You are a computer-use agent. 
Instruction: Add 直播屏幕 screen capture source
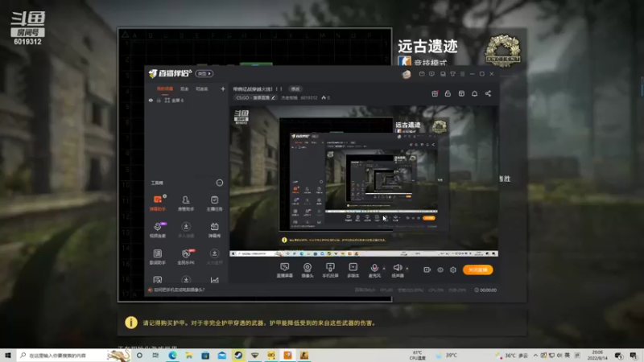[285, 270]
